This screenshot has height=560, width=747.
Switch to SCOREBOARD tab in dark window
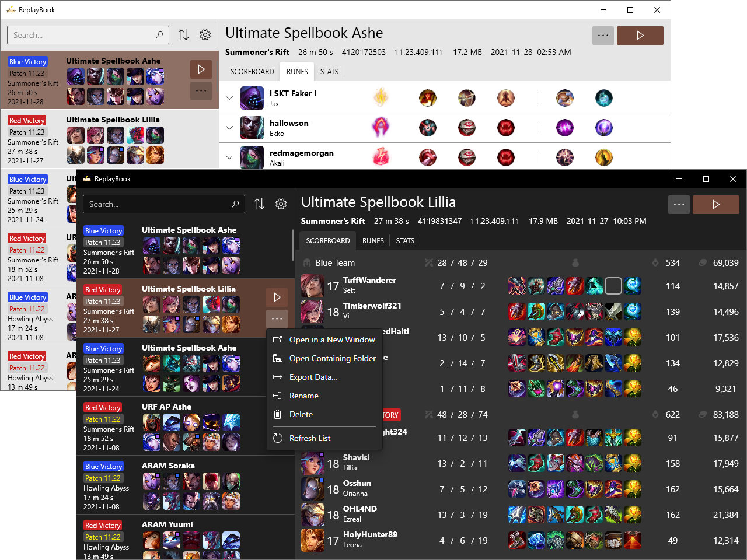[328, 240]
